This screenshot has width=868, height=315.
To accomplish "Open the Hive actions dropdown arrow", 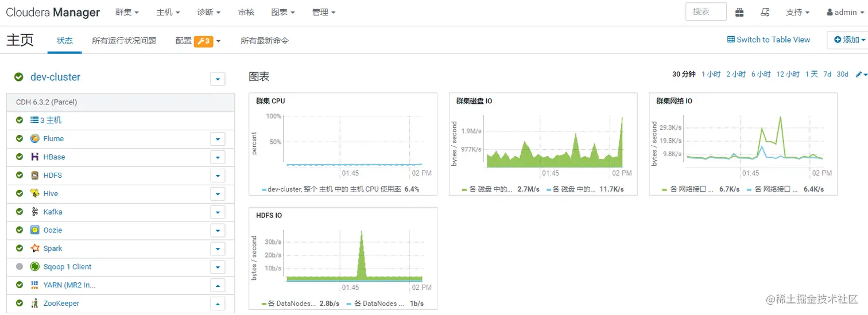I will click(x=218, y=194).
